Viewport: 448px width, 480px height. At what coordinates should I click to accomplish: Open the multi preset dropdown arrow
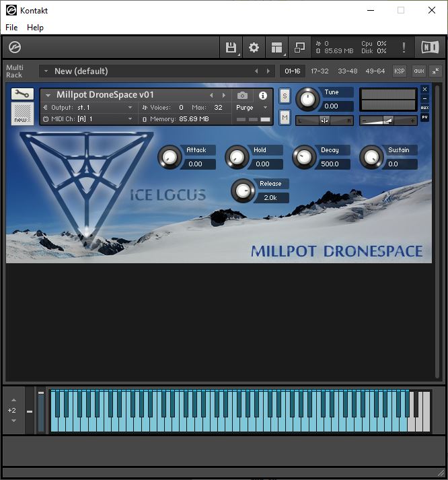click(46, 71)
